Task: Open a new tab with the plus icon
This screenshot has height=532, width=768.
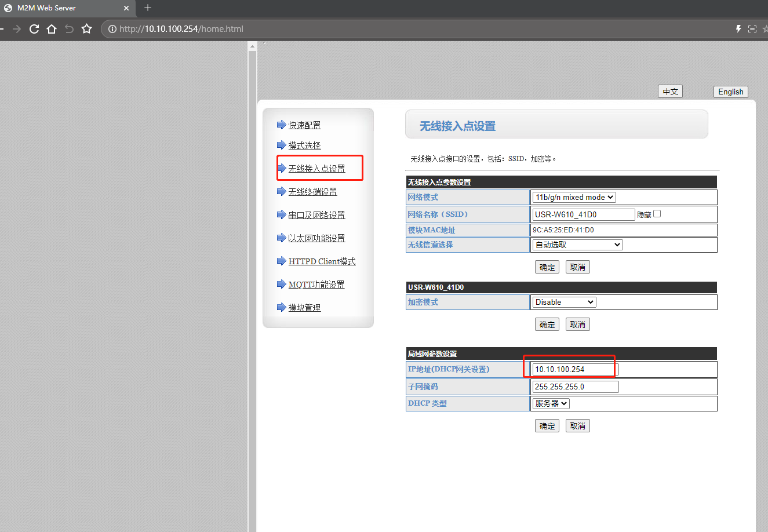Action: click(148, 8)
